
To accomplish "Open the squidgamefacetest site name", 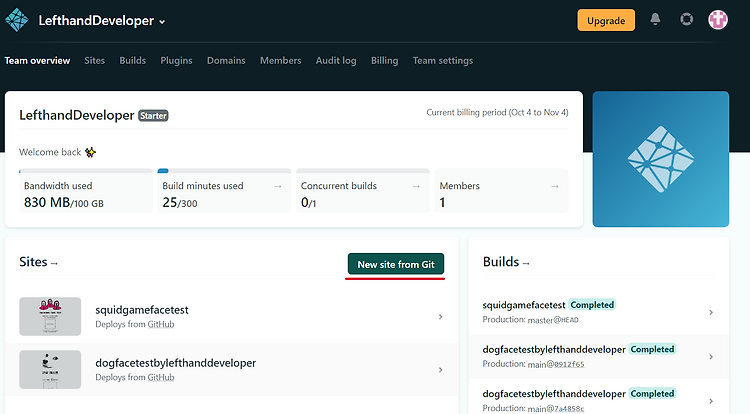I will coord(142,310).
